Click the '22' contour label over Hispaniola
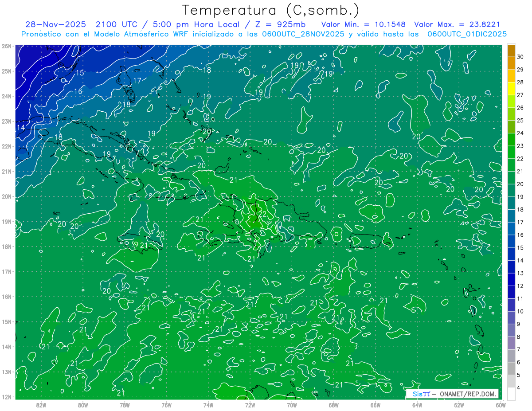 point(262,214)
